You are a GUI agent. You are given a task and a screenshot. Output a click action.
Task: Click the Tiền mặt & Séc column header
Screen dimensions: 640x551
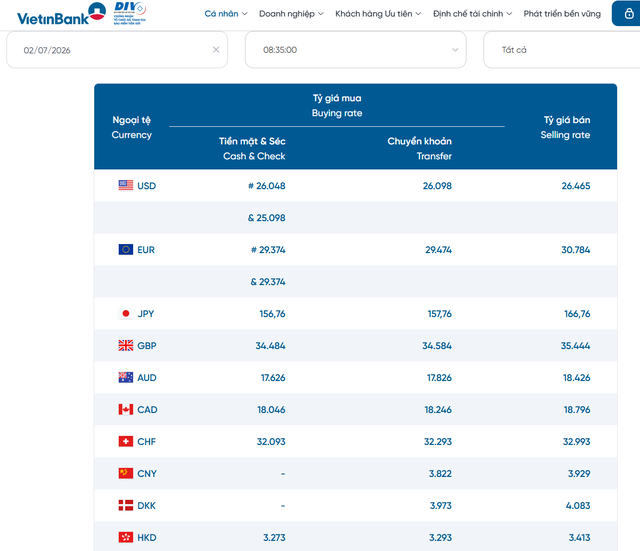click(x=252, y=149)
